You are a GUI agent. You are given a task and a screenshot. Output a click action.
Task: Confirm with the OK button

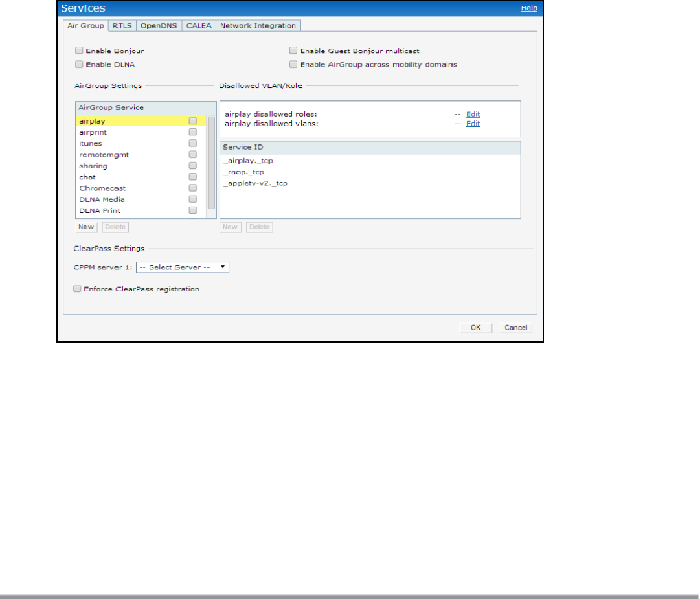[476, 328]
